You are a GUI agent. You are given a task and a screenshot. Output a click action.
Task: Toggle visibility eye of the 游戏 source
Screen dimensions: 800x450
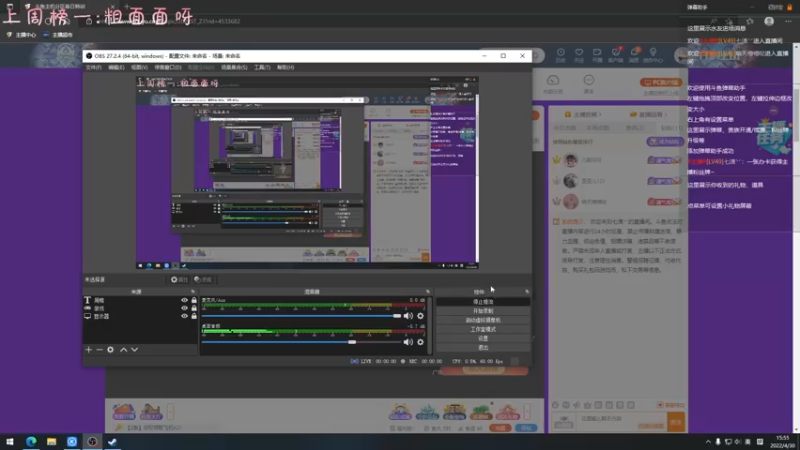185,308
